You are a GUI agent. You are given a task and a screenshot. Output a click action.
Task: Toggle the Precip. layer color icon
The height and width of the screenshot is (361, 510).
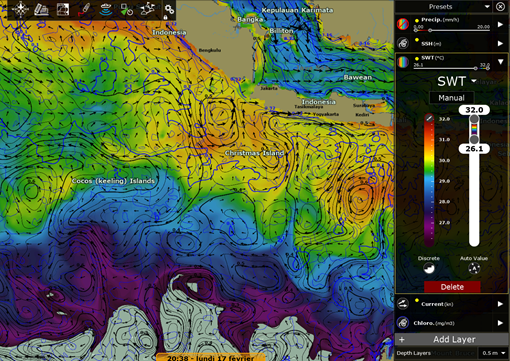pos(403,24)
